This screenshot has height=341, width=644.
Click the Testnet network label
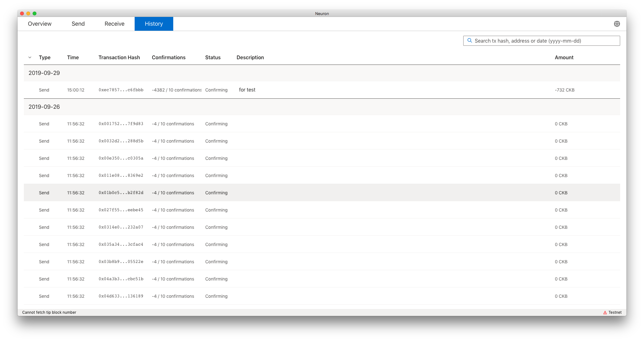[x=615, y=312]
